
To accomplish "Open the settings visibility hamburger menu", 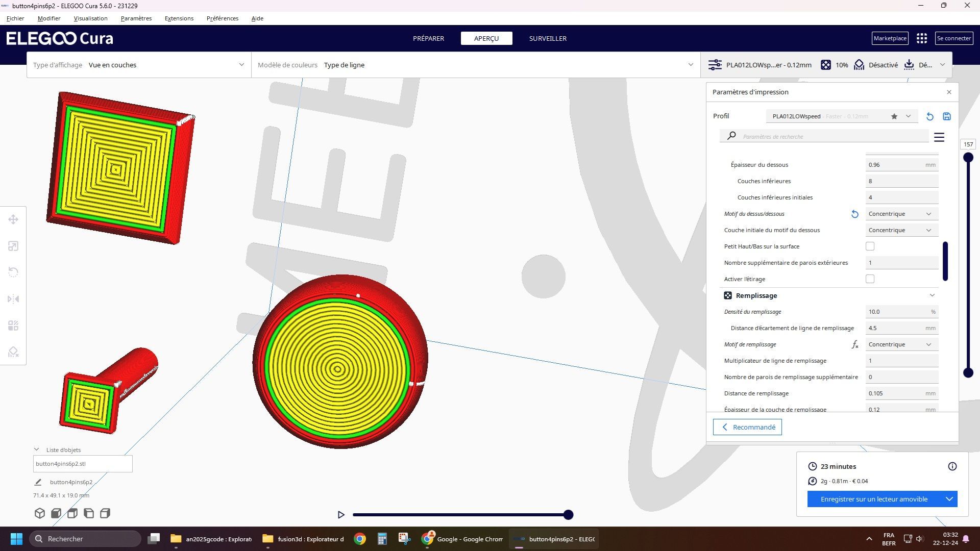I will [x=939, y=137].
